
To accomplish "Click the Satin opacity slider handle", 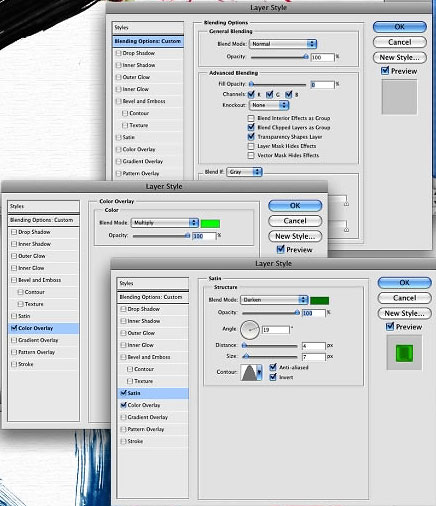I will [x=297, y=313].
